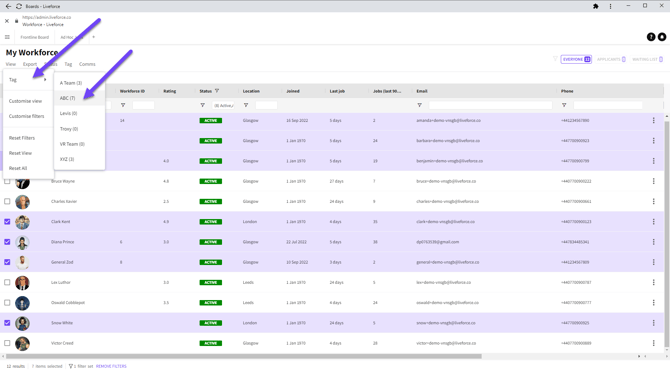Uncheck the Snow White row checkbox
The image size is (670, 372).
coord(7,323)
